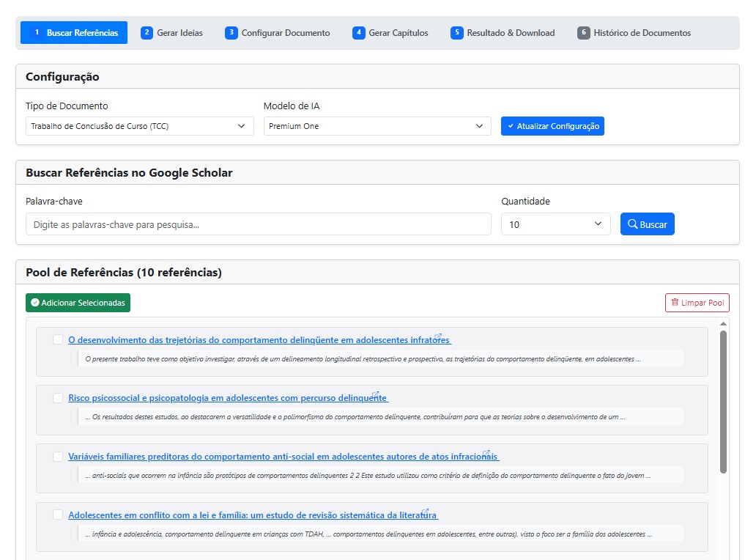Image resolution: width=756 pixels, height=560 pixels.
Task: Open external link icon for 'Variáveis familiares preditoras'
Action: [x=486, y=454]
